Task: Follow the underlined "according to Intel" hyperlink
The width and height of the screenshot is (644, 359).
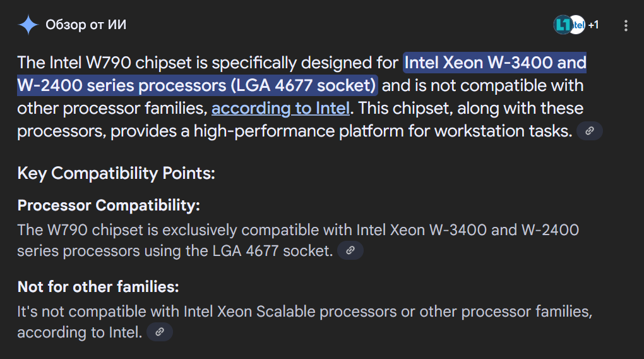Action: point(280,109)
